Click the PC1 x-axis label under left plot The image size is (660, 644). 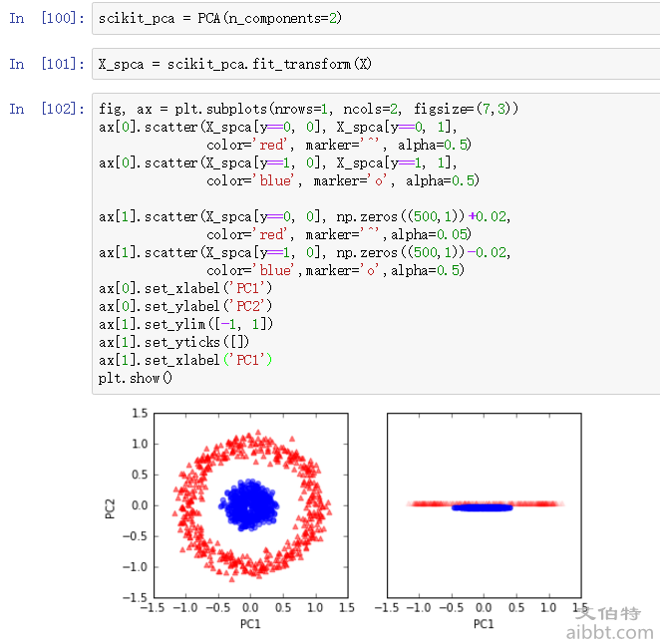[250, 623]
